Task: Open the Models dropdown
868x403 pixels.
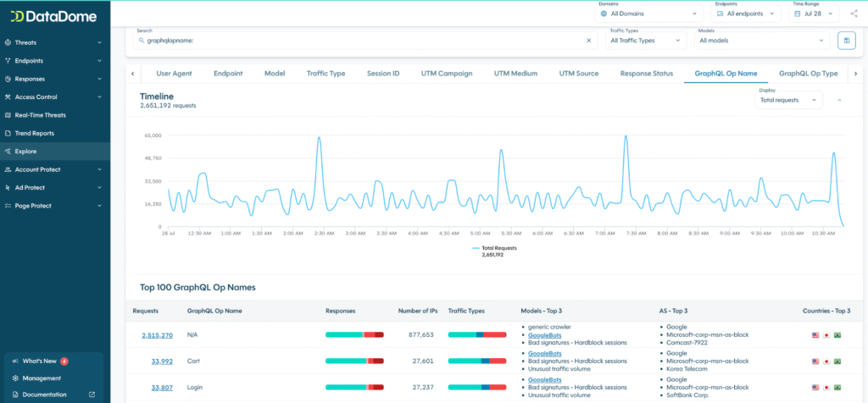Action: click(x=762, y=41)
